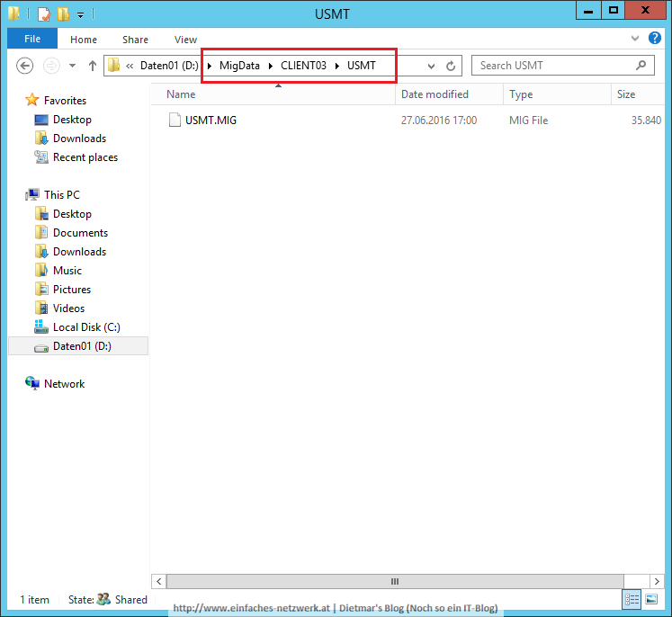Viewport: 672px width, 617px height.
Task: Expand the arrow after CLIENT03 breadcrumb
Action: (x=337, y=66)
